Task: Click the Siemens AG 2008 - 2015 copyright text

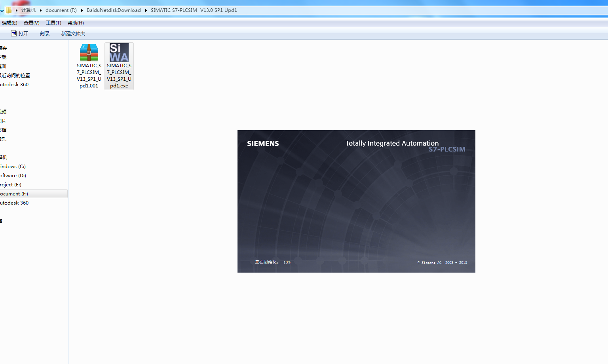Action: 442,263
